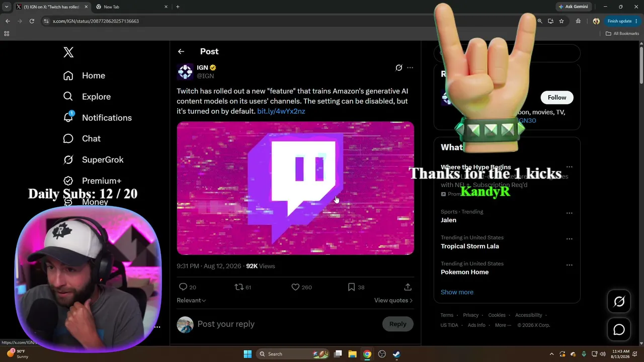Screen dimensions: 644x362
Task: Reload the page
Action: [32, 21]
